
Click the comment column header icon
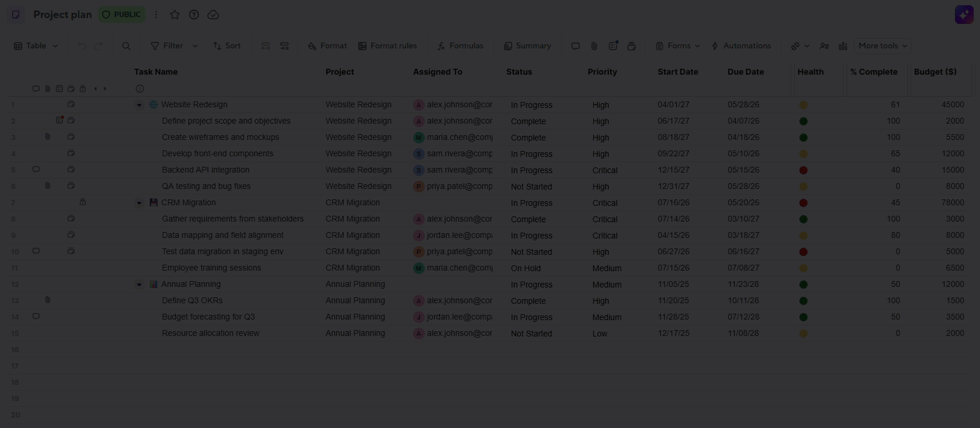click(x=36, y=89)
